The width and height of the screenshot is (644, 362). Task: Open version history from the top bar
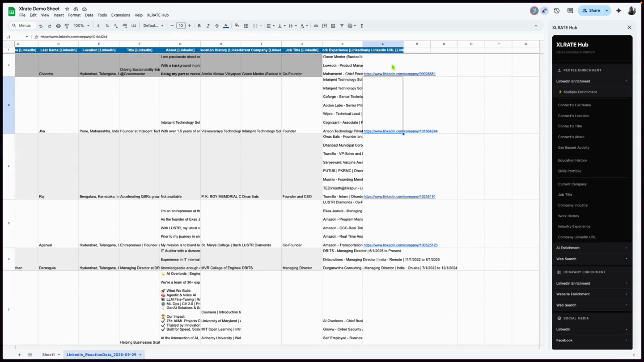click(557, 11)
